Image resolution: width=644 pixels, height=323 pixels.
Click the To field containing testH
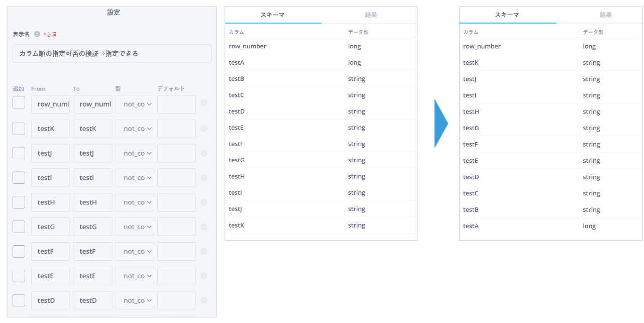click(92, 202)
